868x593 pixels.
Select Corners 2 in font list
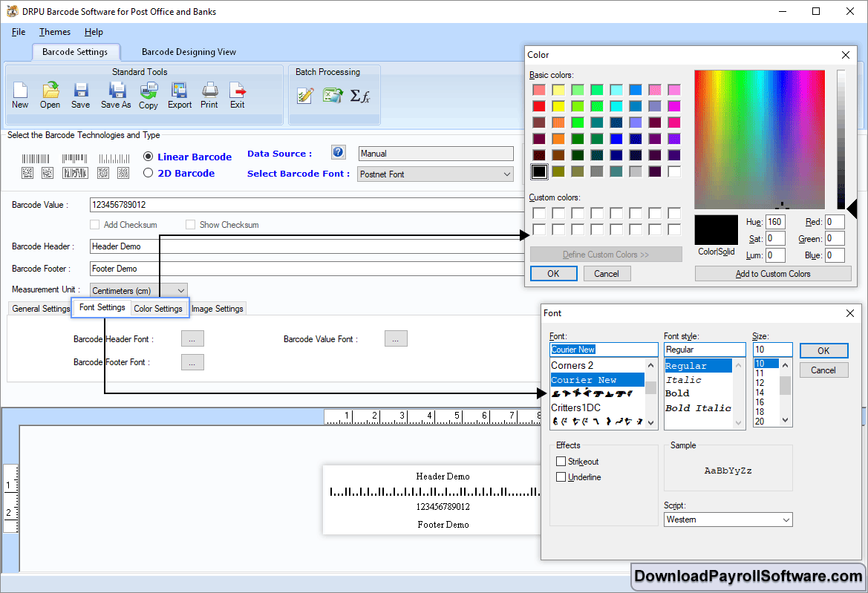(x=572, y=366)
